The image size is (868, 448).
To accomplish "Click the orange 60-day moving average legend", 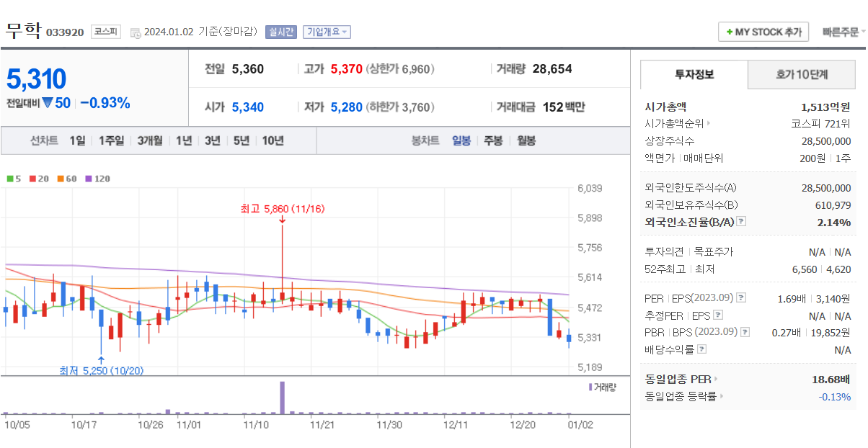I will 66,179.
